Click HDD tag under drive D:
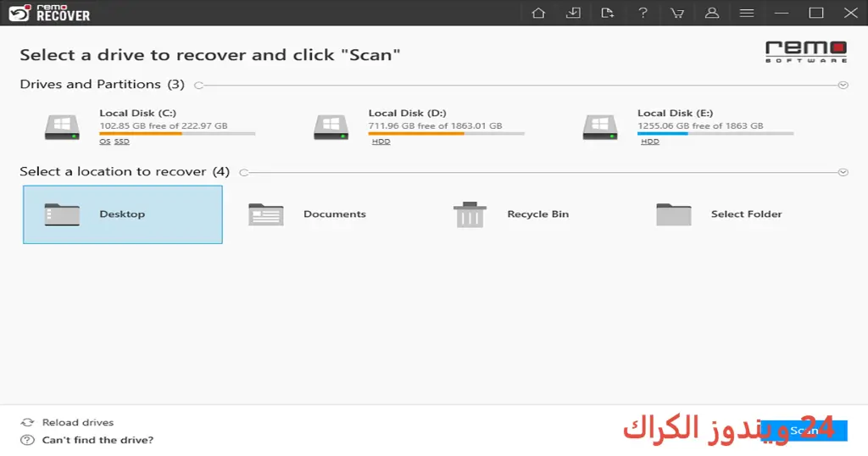This screenshot has width=868, height=456. pos(381,142)
